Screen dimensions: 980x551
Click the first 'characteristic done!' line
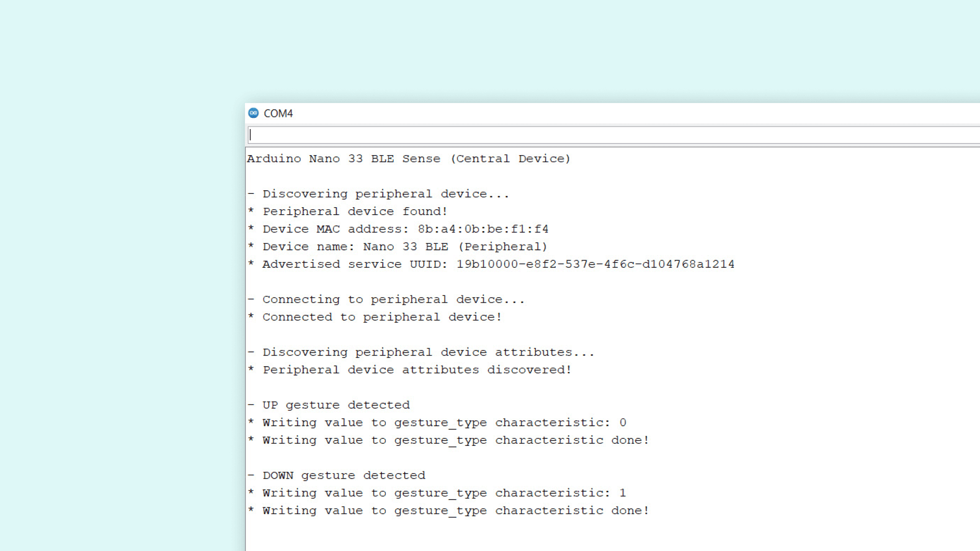pos(455,440)
